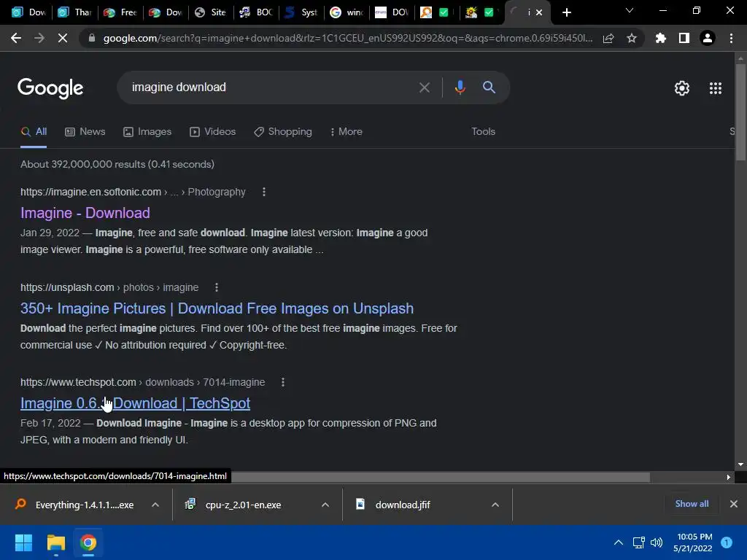Click the vertical page scrollbar thumb

click(740, 112)
